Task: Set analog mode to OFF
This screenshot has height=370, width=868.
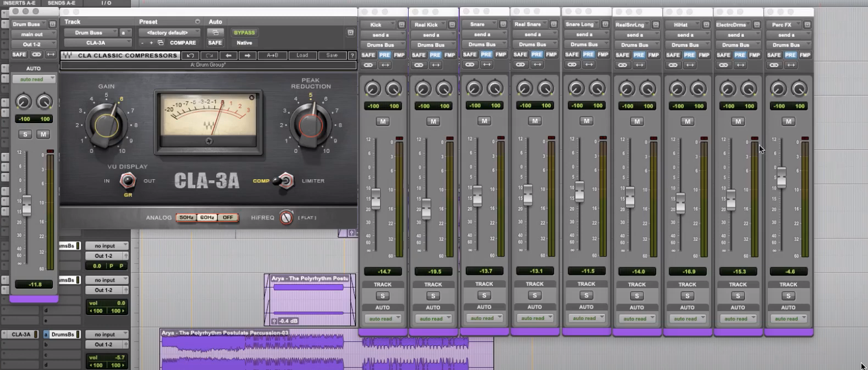Action: pyautogui.click(x=227, y=218)
